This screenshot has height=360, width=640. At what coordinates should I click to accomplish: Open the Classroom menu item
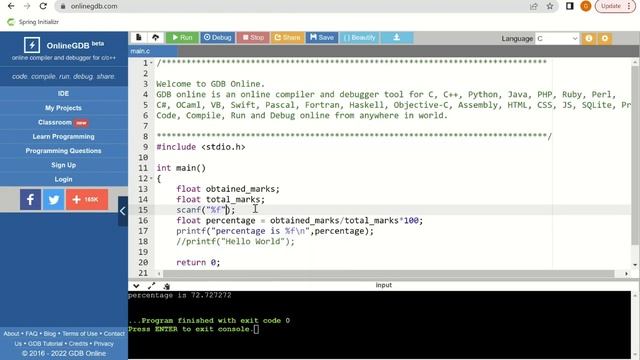(x=63, y=122)
